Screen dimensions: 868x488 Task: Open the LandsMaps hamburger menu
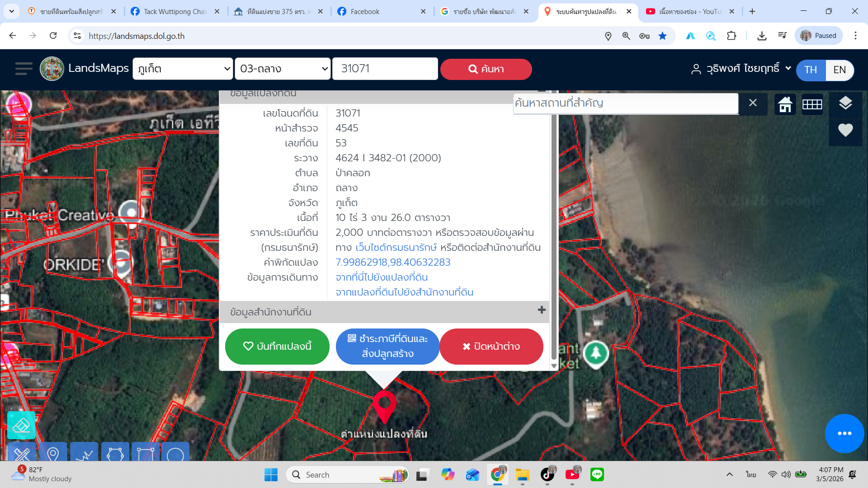[x=24, y=69]
